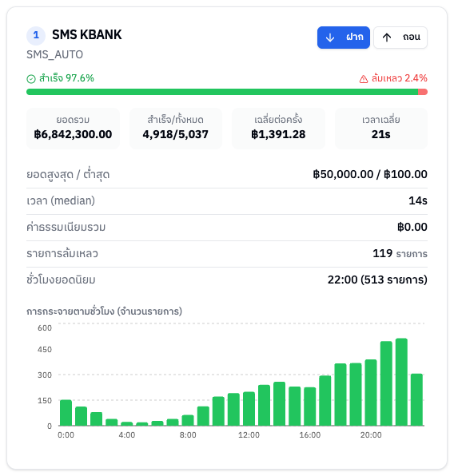The height and width of the screenshot is (476, 454).
Task: Select the ยอดรวม ฿6,842,300.00 stat card
Action: tap(73, 128)
